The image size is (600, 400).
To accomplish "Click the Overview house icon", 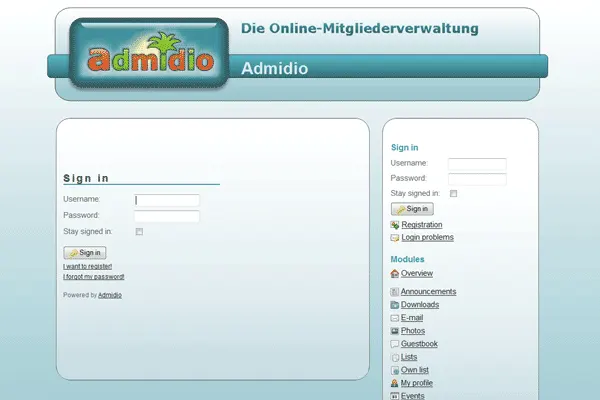I will (x=395, y=273).
